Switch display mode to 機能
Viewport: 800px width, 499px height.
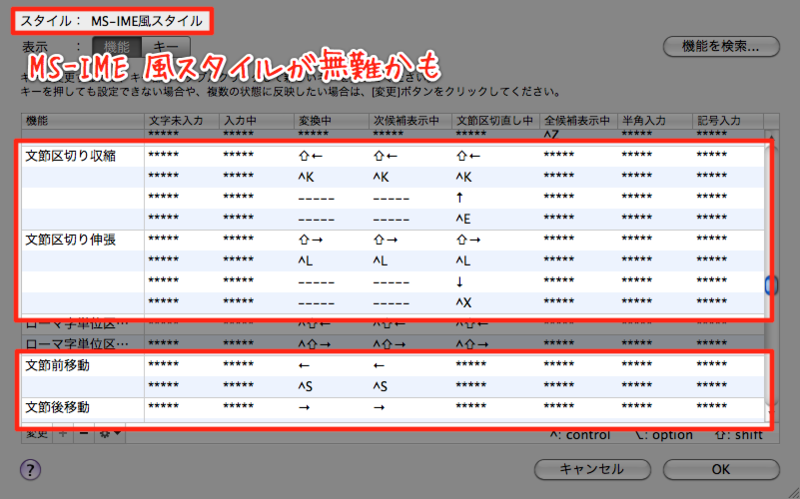[117, 47]
